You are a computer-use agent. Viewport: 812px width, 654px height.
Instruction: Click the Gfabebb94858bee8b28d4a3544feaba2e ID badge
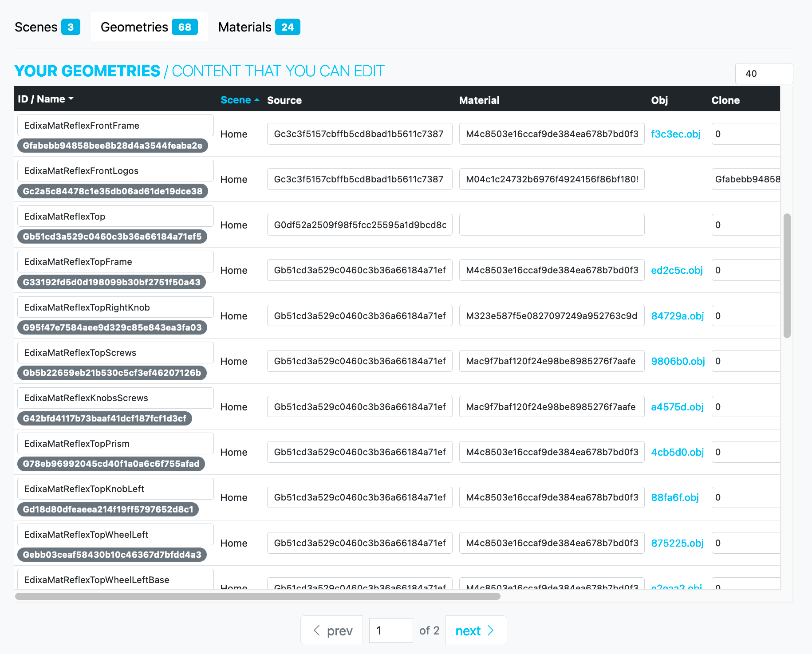(112, 146)
